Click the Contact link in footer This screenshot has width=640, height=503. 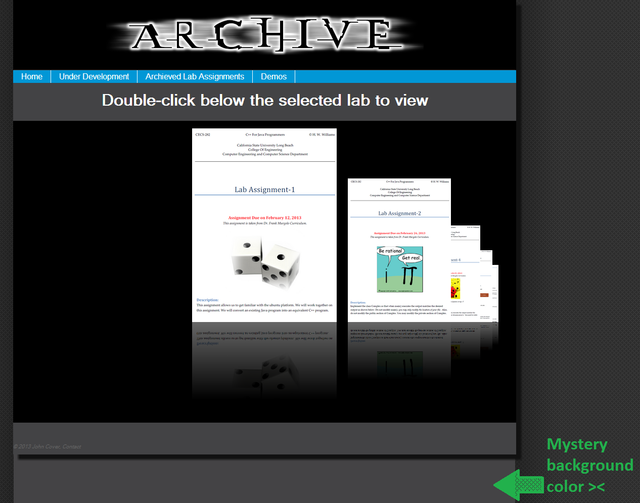click(x=69, y=446)
